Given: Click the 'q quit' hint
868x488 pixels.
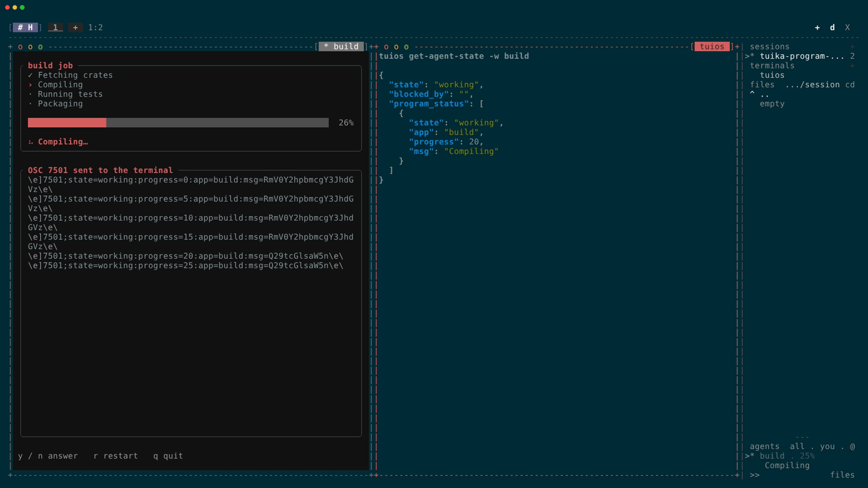Looking at the screenshot, I should click(168, 456).
